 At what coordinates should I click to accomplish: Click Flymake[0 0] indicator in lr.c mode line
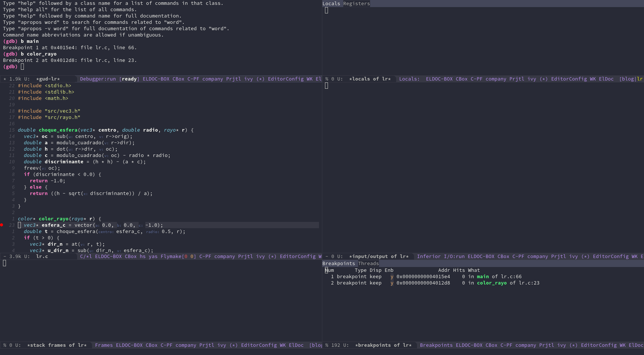click(179, 257)
